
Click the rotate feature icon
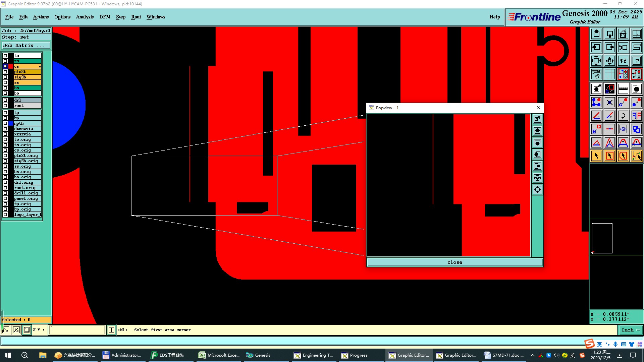click(623, 116)
